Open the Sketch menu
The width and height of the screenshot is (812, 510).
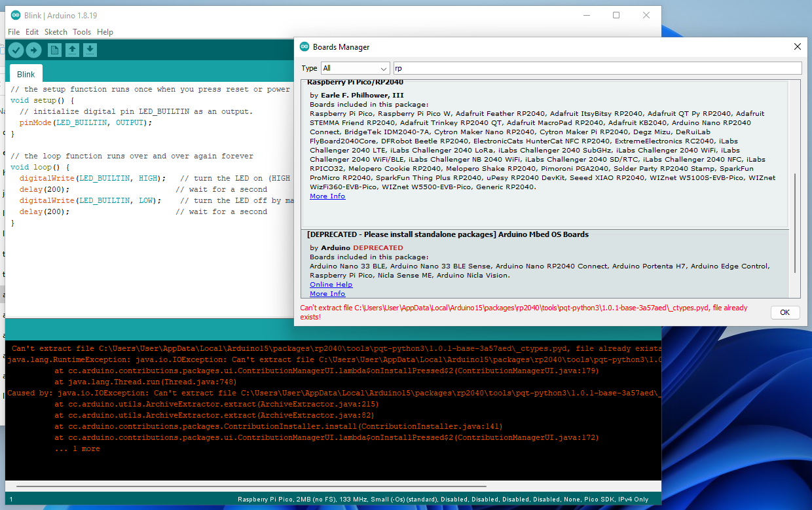[56, 31]
